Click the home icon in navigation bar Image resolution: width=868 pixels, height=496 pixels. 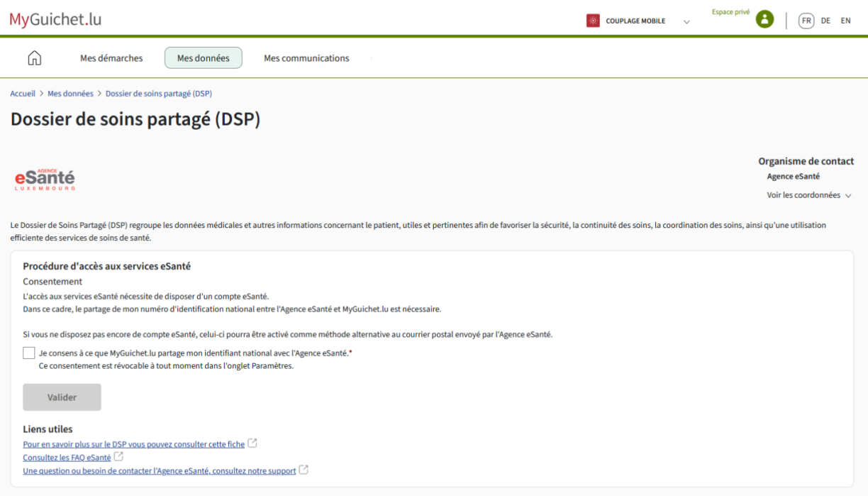click(x=34, y=58)
